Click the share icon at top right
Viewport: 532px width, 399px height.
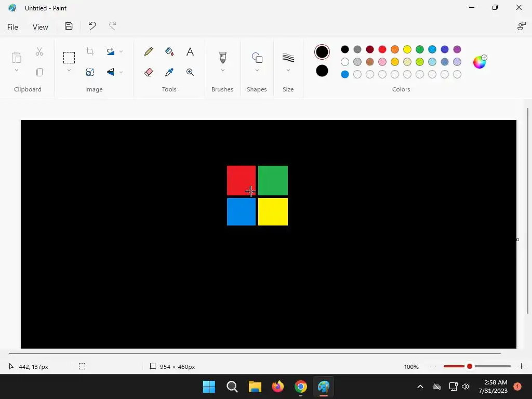(522, 26)
